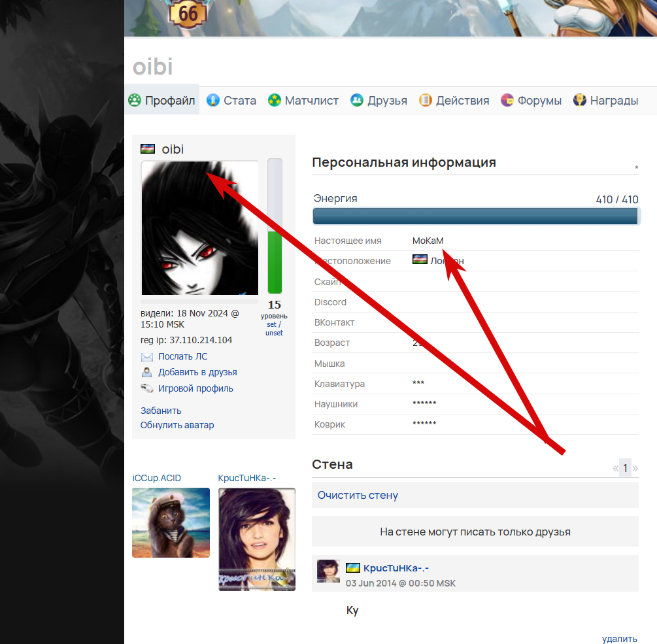Click the Персональная информация heading
Viewport: 657px width, 644px height.
(404, 162)
